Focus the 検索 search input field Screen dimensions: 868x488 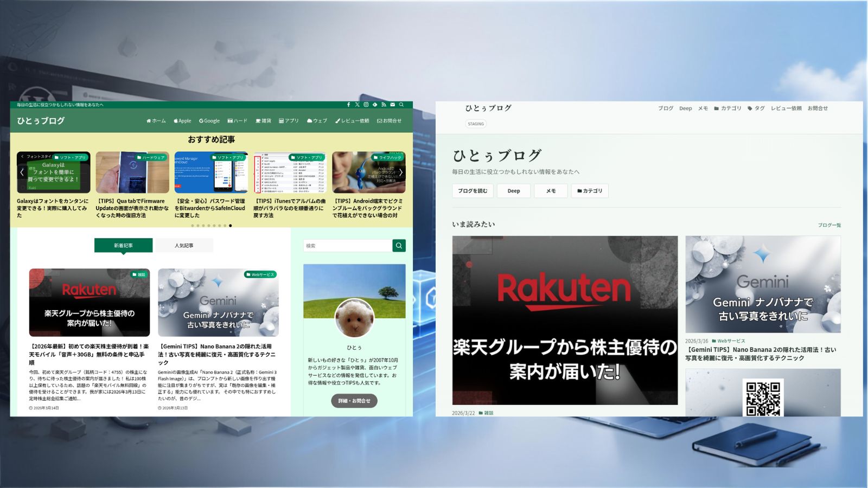348,246
